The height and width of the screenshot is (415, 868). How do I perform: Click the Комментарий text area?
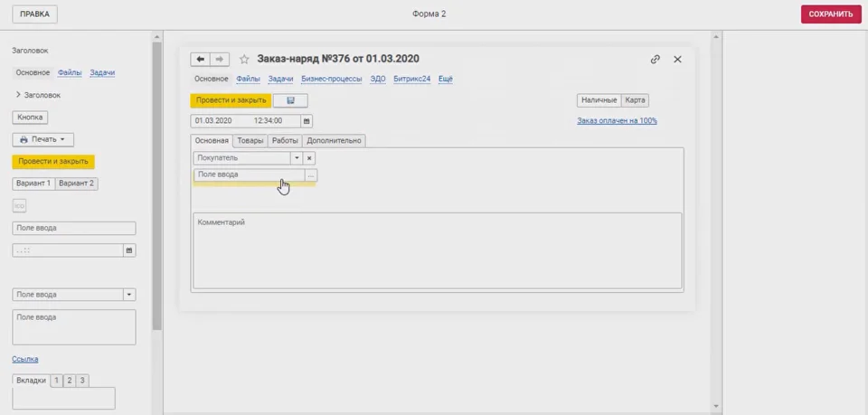click(x=438, y=250)
